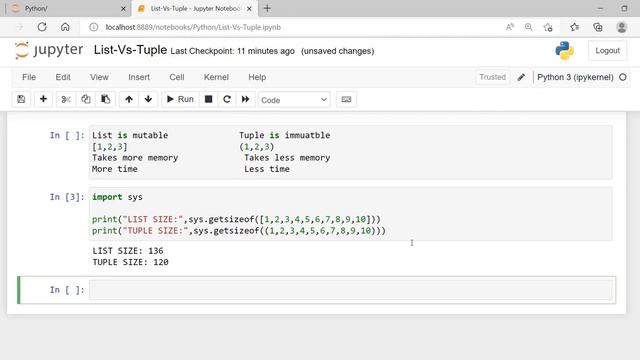Copy selected cells icon
This screenshot has width=640, height=360.
[86, 99]
